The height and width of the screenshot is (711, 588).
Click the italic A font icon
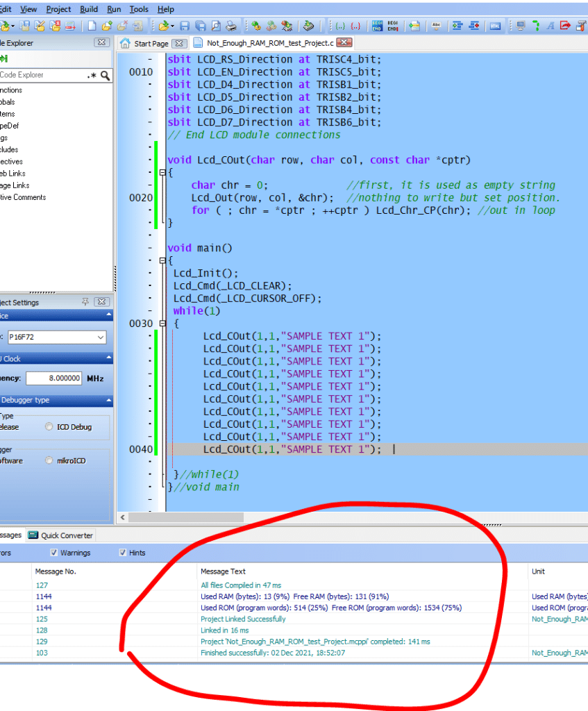click(551, 26)
